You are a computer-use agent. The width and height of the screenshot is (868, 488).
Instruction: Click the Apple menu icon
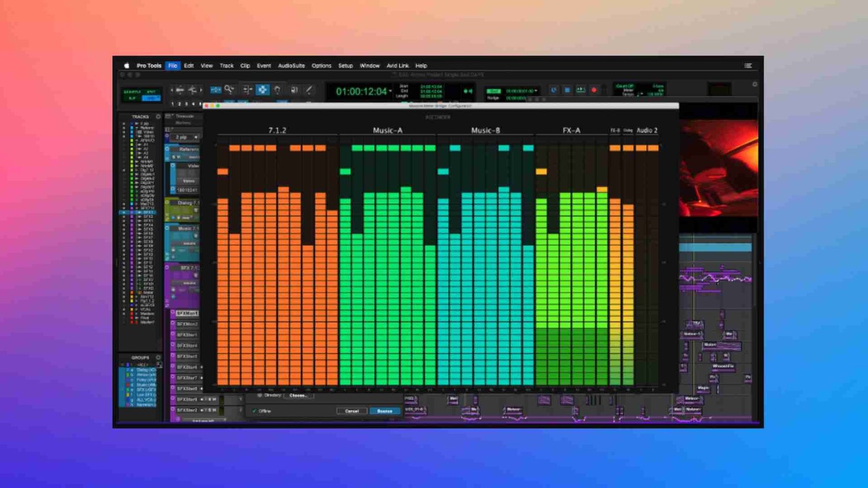click(x=127, y=65)
